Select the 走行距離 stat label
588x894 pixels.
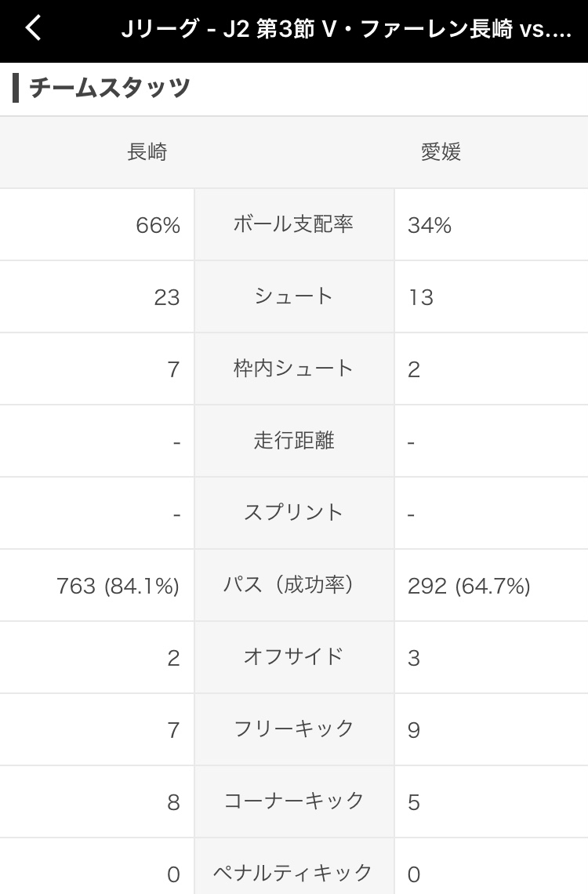coord(294,441)
